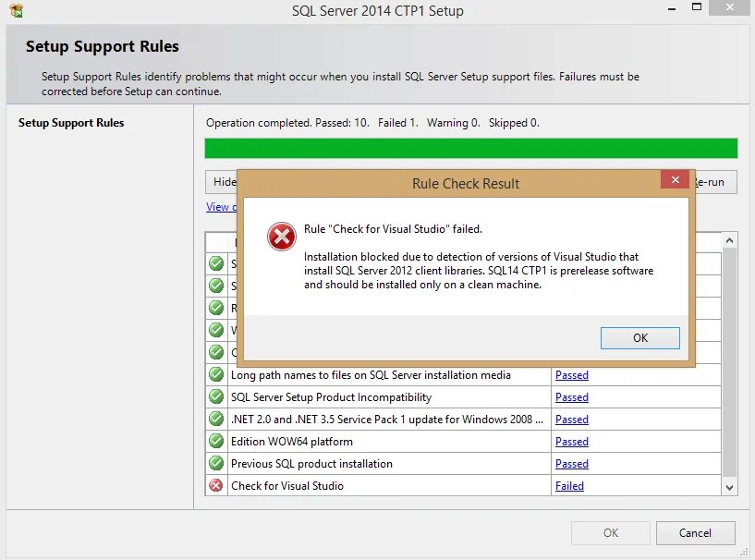755x560 pixels.
Task: Click the Operation completed status text
Action: coord(372,123)
